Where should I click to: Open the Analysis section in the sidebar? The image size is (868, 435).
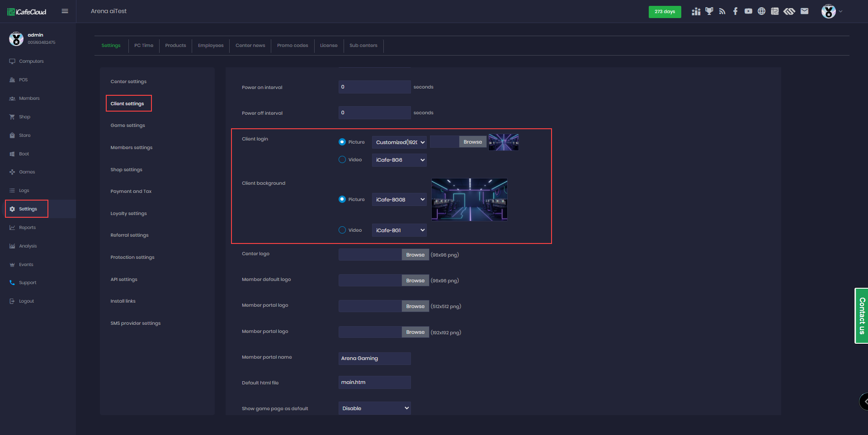[x=28, y=246]
